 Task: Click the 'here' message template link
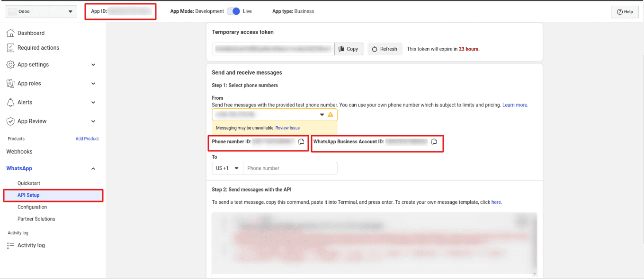[496, 202]
